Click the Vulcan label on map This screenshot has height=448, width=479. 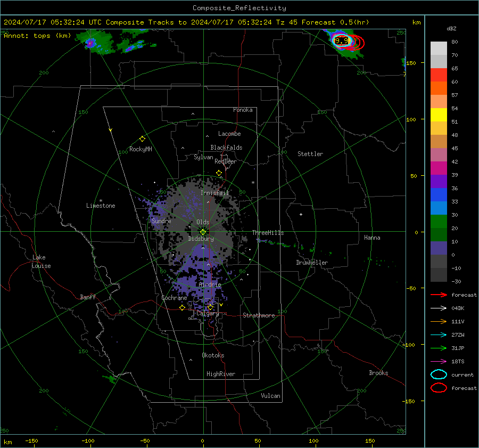point(270,396)
